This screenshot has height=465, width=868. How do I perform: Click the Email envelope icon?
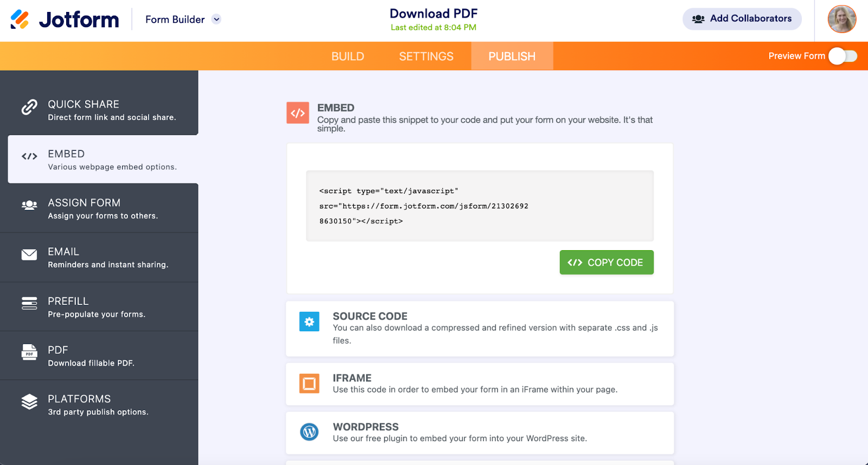(29, 254)
